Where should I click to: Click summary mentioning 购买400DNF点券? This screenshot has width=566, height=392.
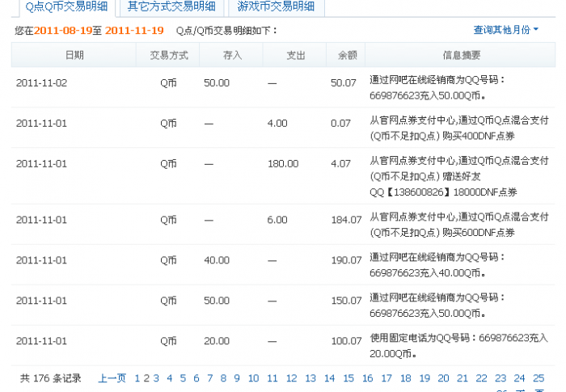tap(459, 128)
